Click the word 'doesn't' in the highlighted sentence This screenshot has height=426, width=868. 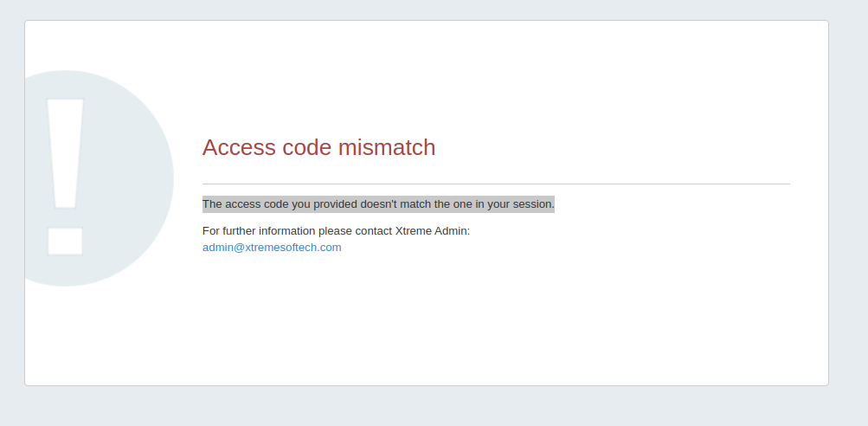coord(379,204)
